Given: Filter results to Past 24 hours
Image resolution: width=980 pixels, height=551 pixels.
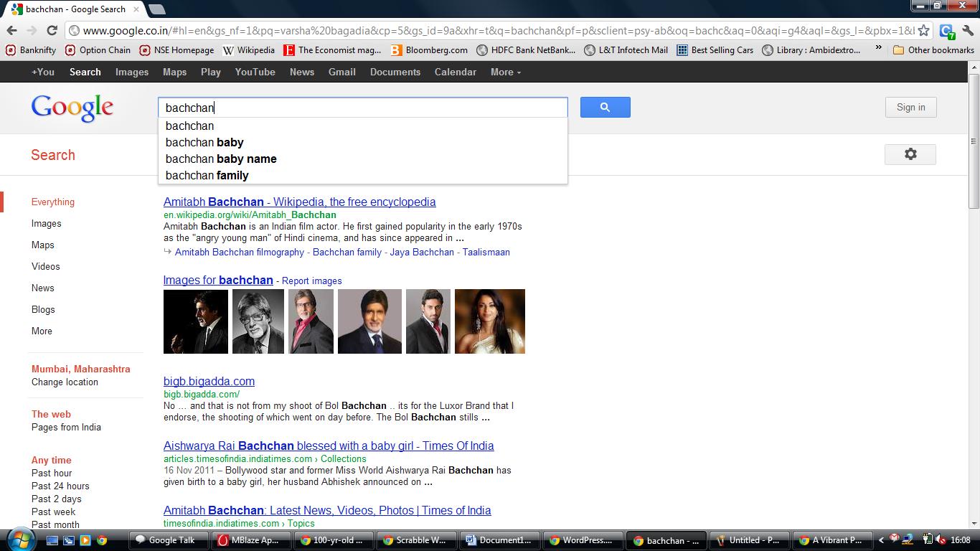Looking at the screenshot, I should 60,486.
